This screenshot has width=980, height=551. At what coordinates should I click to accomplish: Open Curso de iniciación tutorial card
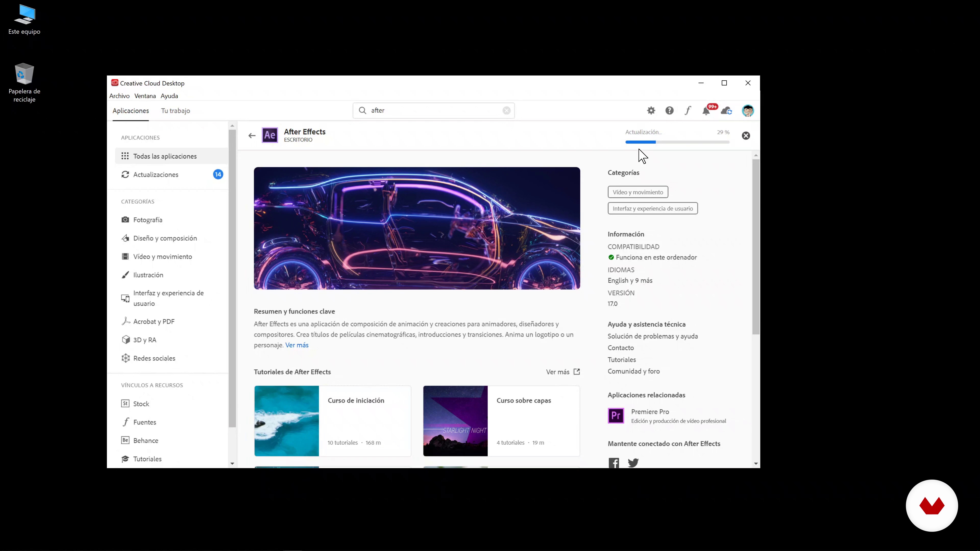tap(333, 421)
